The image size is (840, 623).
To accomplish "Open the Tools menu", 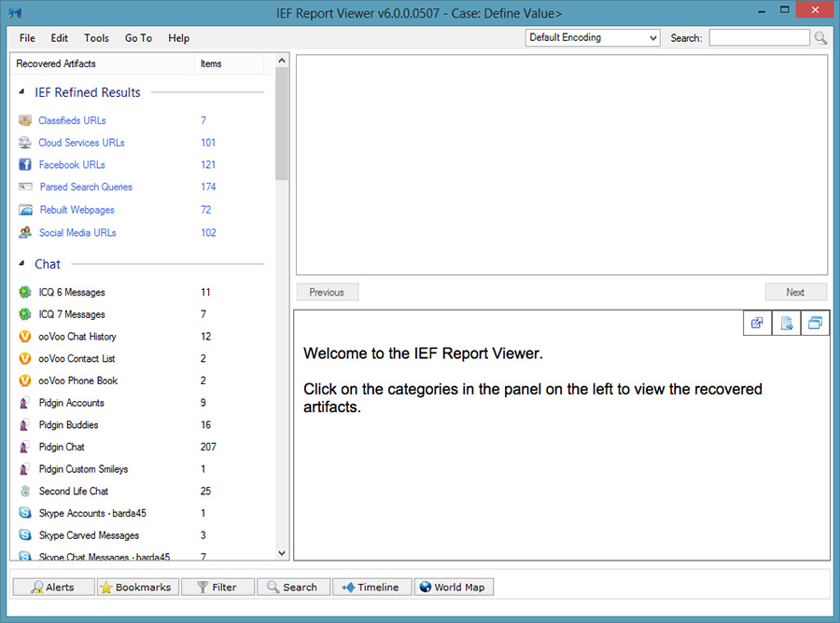I will (x=96, y=38).
